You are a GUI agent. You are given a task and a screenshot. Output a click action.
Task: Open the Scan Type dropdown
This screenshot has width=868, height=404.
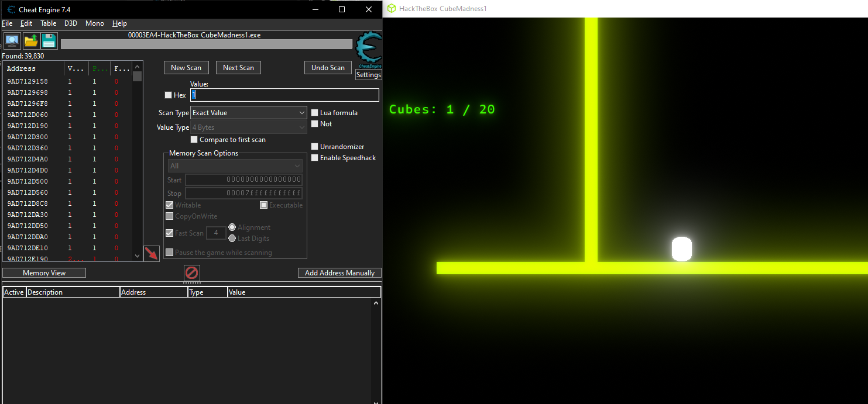tap(249, 113)
